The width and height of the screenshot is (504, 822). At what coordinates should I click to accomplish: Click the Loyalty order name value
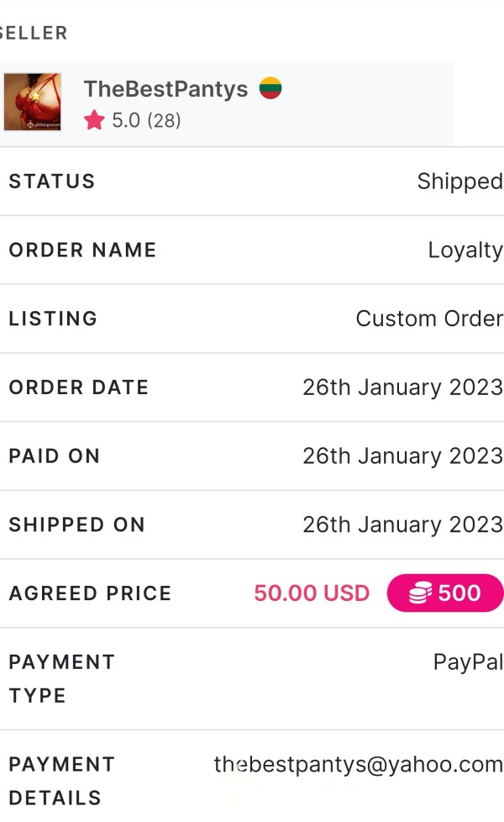465,250
